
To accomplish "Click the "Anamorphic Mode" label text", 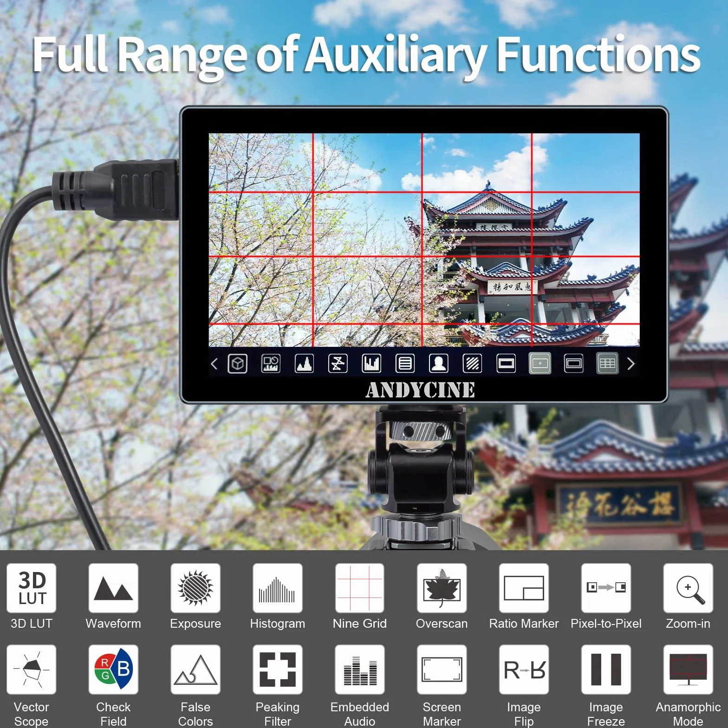I will (688, 714).
